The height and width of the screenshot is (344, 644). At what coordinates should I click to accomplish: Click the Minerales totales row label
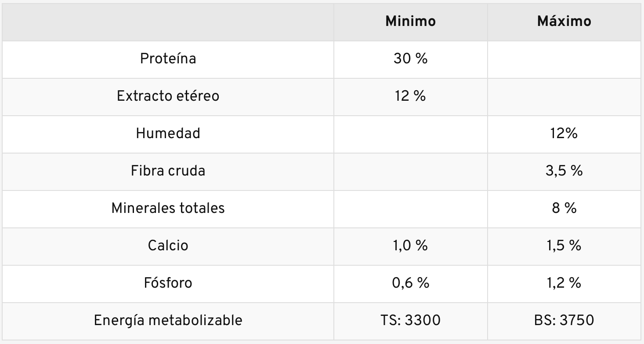point(168,208)
